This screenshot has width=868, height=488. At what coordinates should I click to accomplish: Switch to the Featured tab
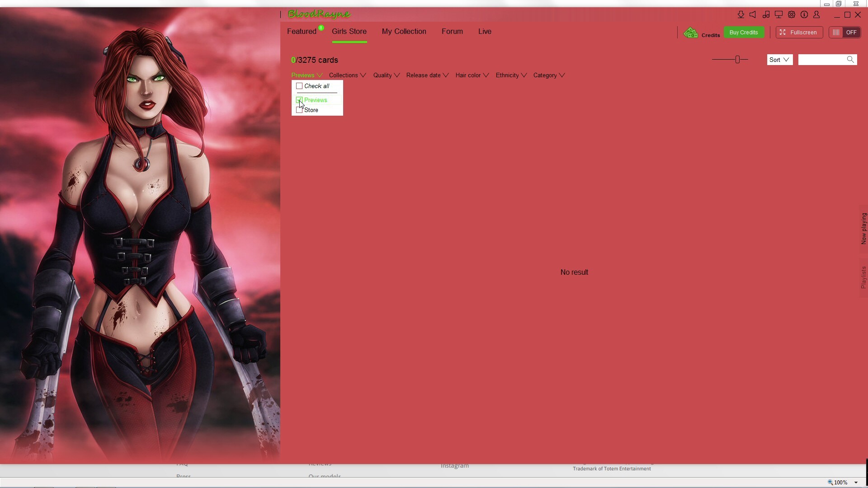(x=302, y=32)
